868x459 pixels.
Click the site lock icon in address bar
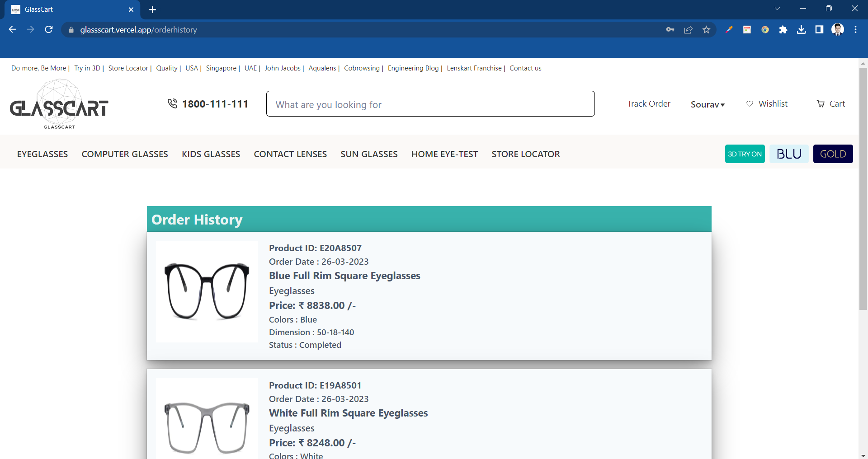(x=71, y=30)
